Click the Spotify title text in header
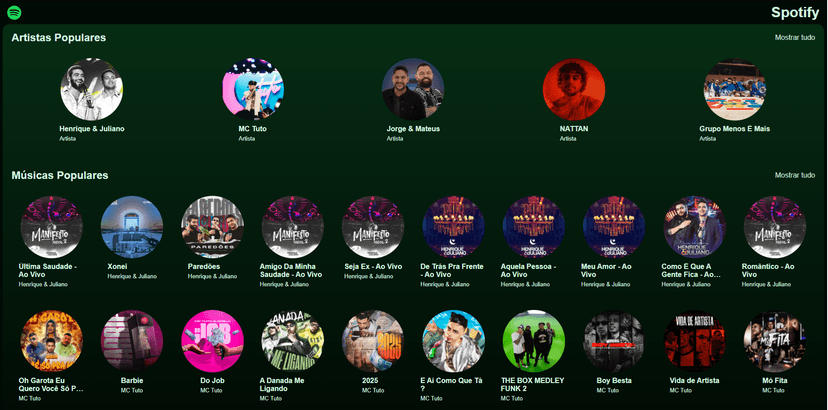Image resolution: width=828 pixels, height=410 pixels. pos(795,13)
